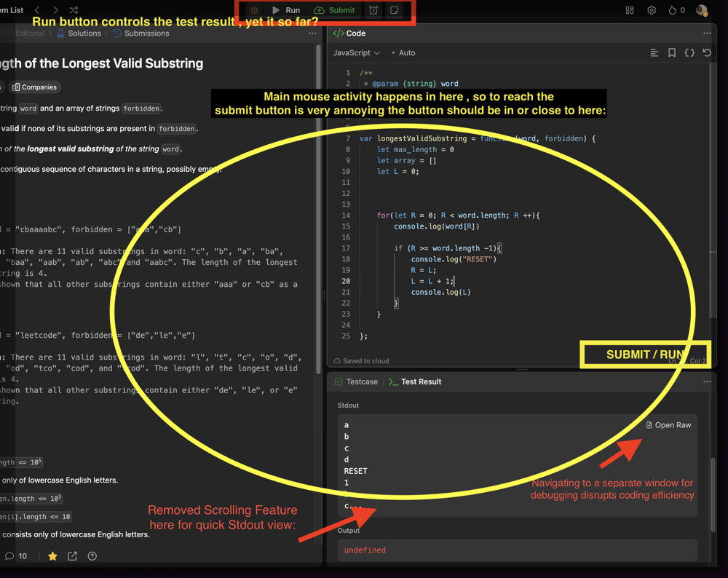Screen dimensions: 728x578
Task: Click Open Raw in the Stdout box
Action: coord(668,424)
